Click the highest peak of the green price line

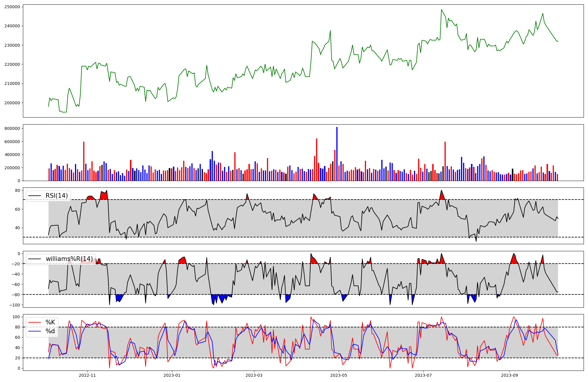(x=441, y=10)
